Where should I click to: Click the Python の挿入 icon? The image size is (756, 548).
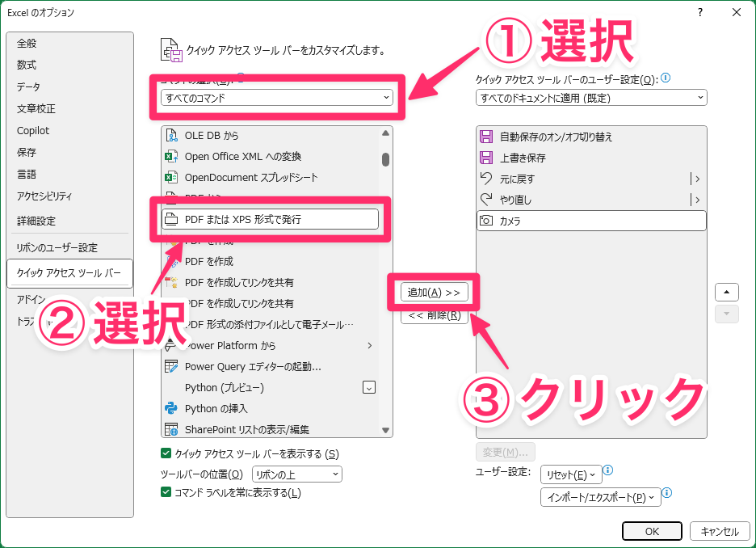coord(171,409)
